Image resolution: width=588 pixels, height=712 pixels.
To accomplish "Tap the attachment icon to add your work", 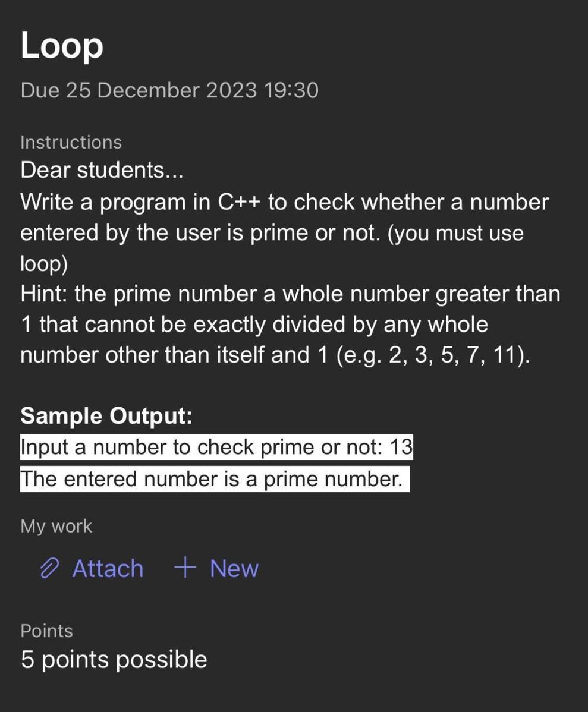I will 51,569.
